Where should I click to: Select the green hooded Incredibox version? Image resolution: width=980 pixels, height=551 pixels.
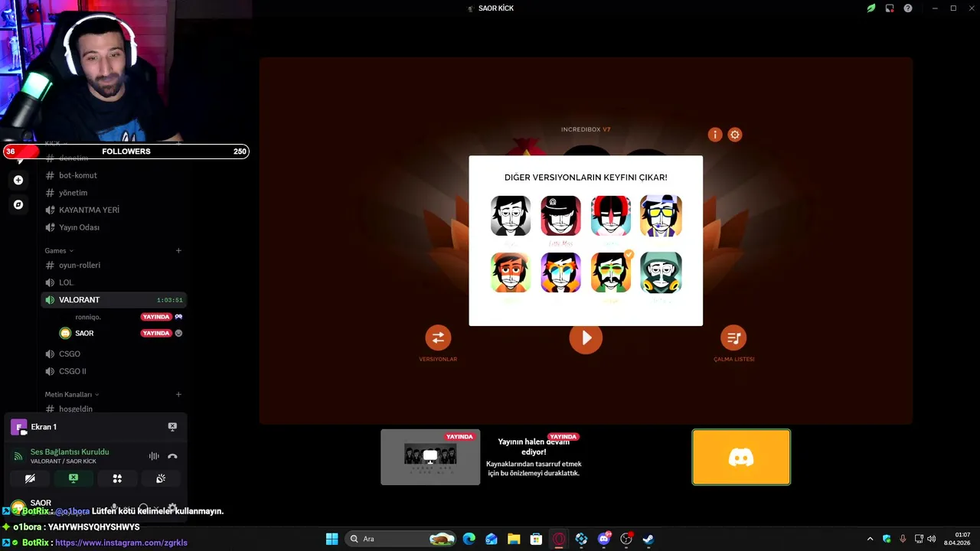(661, 272)
